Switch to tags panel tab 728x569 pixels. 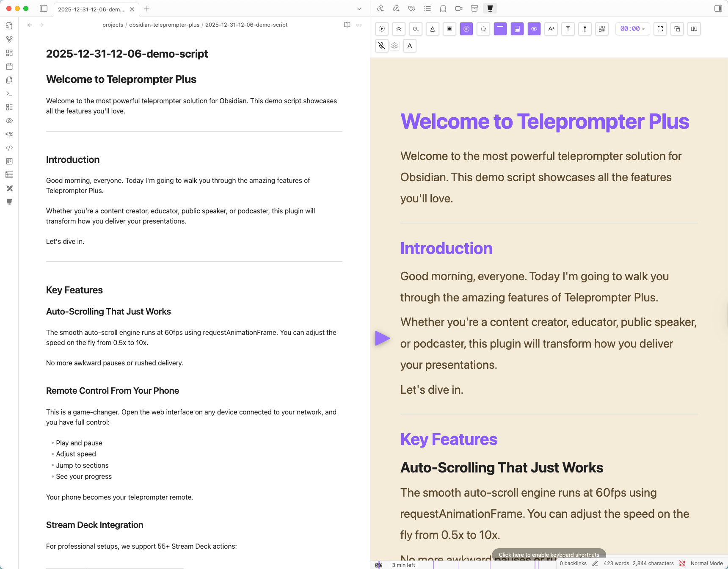click(x=411, y=8)
